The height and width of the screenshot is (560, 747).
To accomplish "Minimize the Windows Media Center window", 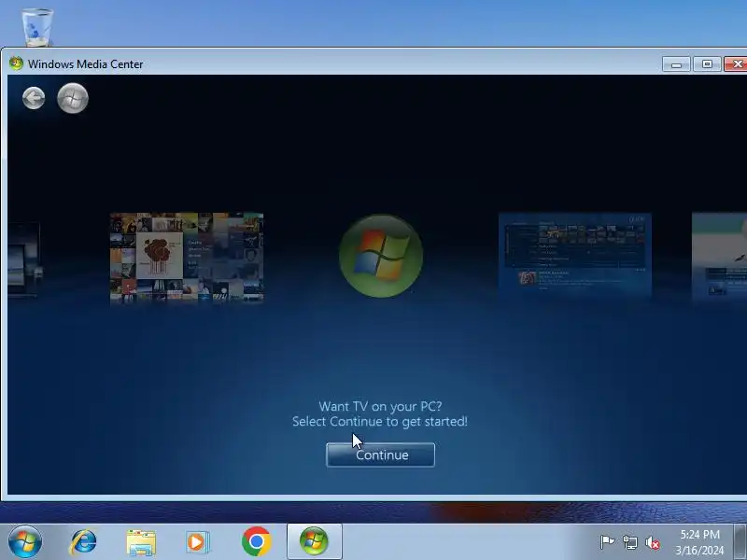I will click(x=676, y=63).
